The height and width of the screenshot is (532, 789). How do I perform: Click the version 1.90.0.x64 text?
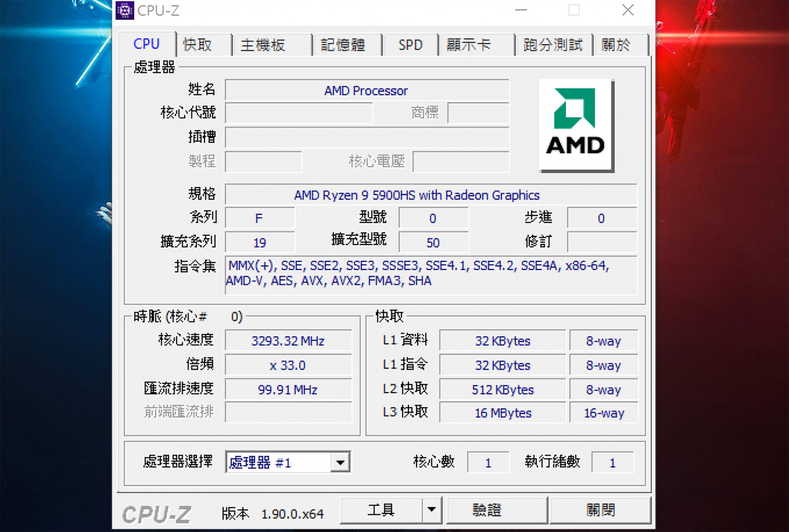pyautogui.click(x=292, y=514)
